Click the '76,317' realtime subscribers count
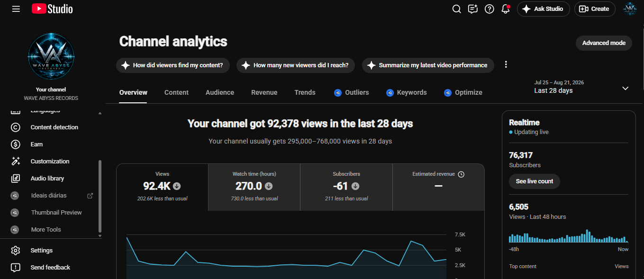This screenshot has width=644, height=279. [x=521, y=155]
